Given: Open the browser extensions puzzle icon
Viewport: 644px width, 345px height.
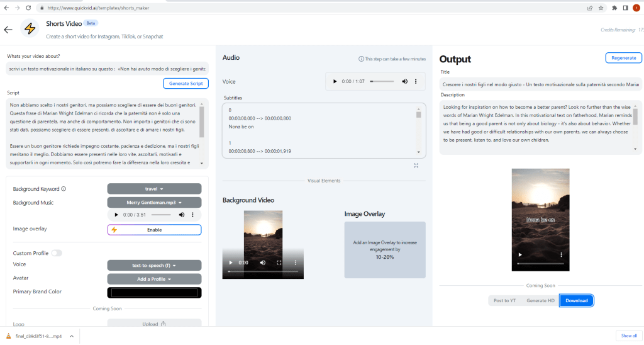Looking at the screenshot, I should point(614,8).
